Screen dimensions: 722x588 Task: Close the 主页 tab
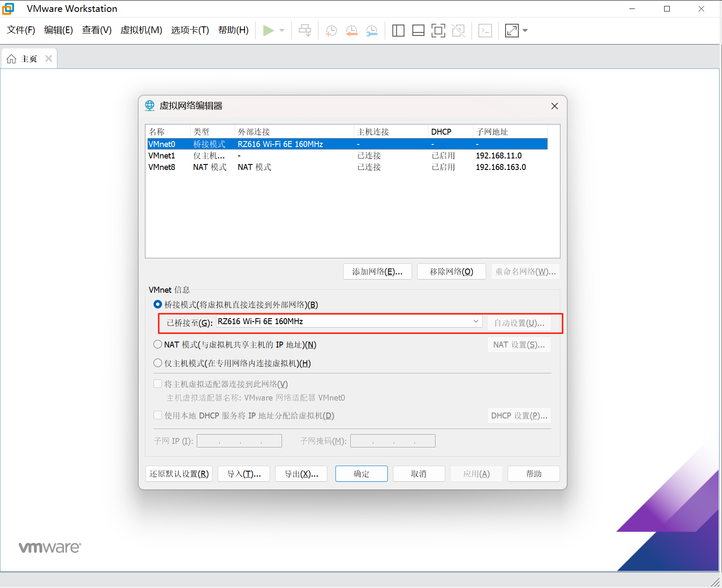click(48, 59)
